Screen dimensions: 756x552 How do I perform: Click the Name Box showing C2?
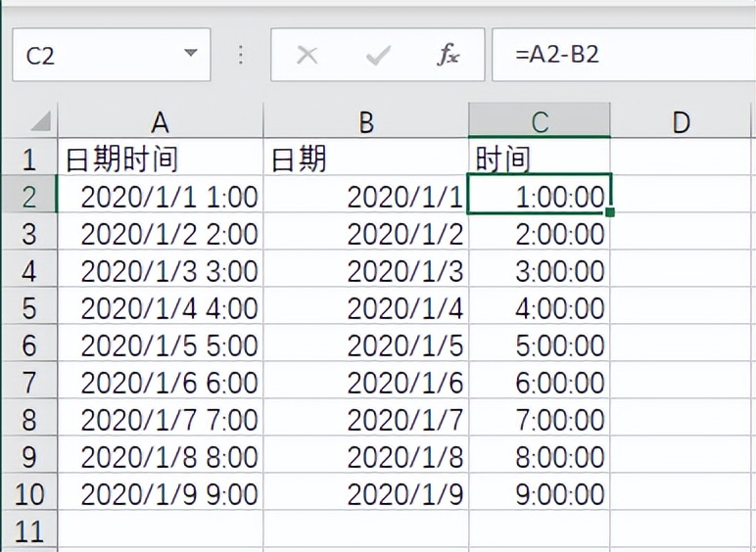tap(112, 55)
